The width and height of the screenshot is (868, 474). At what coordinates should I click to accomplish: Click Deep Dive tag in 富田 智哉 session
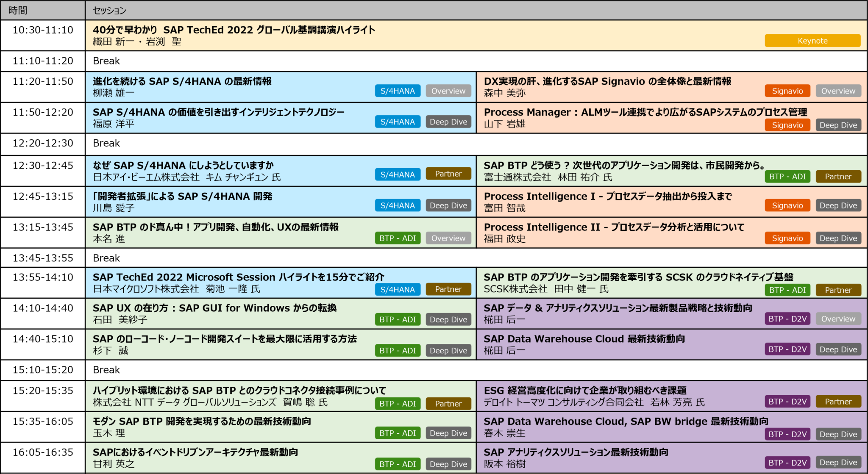(x=838, y=205)
